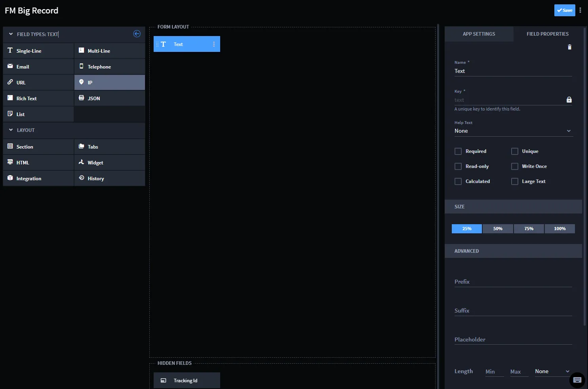Add a List field type
The height and width of the screenshot is (389, 588).
38,114
